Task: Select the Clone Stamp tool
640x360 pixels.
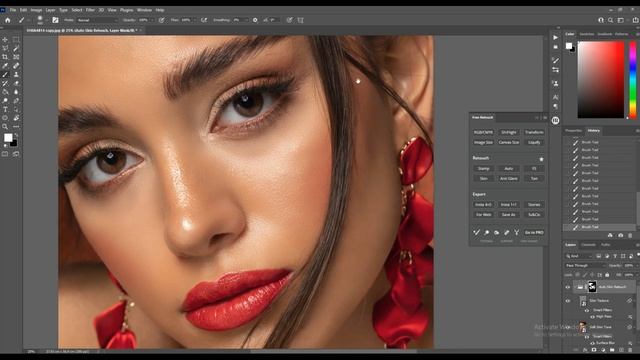Action: coord(16,75)
